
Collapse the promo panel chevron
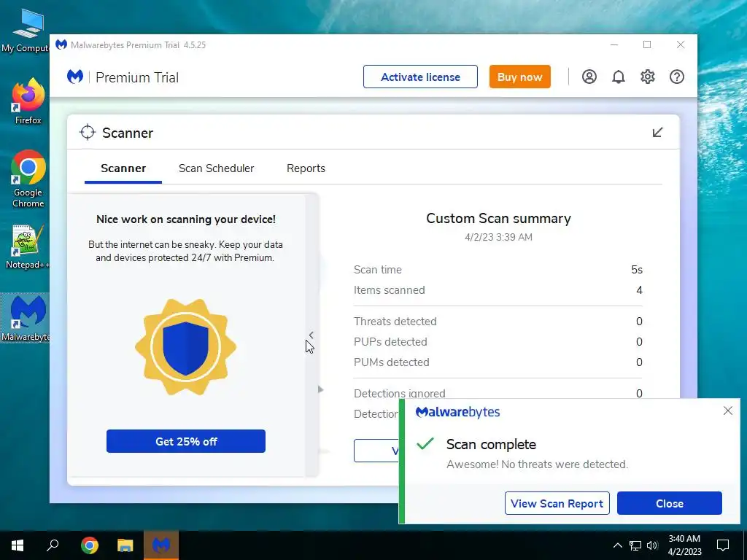311,335
